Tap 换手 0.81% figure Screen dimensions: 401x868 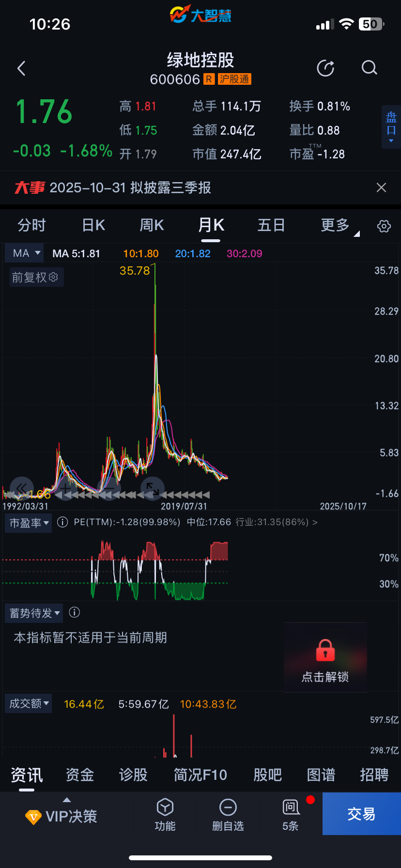pyautogui.click(x=320, y=106)
